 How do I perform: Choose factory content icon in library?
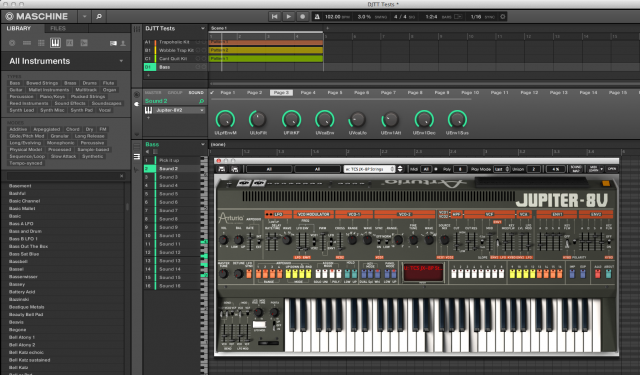pos(113,43)
